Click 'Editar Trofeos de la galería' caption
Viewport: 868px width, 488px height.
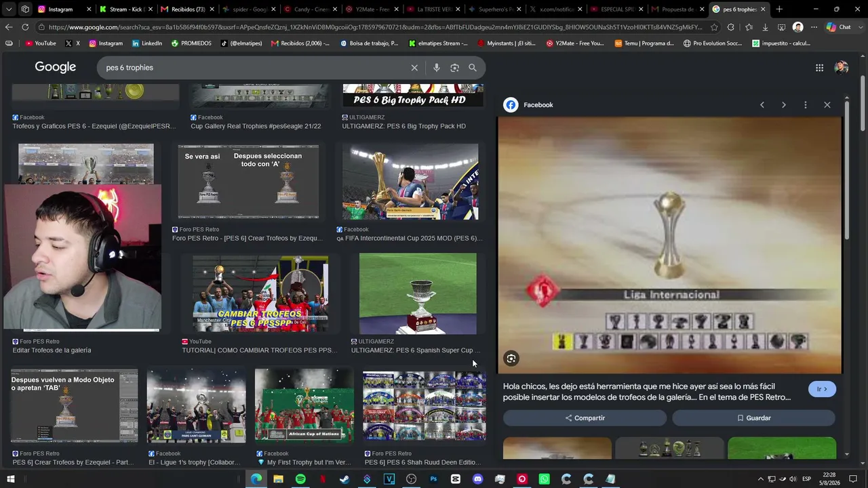(x=52, y=350)
